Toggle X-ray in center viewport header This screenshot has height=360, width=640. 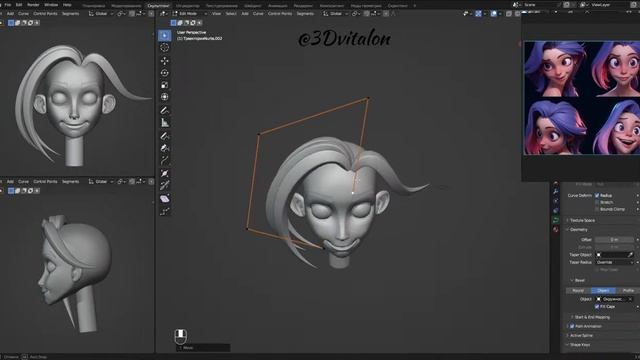click(509, 13)
